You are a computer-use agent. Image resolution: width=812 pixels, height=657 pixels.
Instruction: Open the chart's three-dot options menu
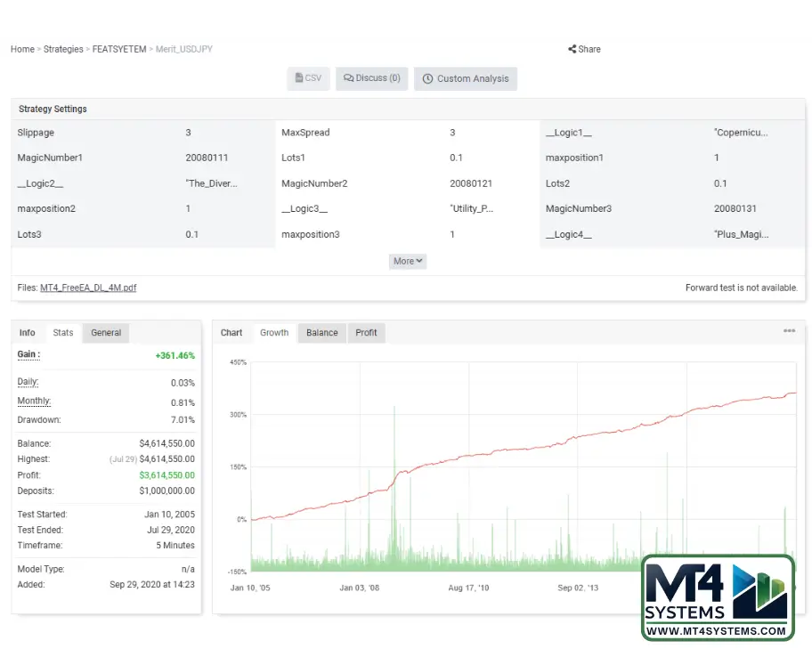pyautogui.click(x=789, y=331)
